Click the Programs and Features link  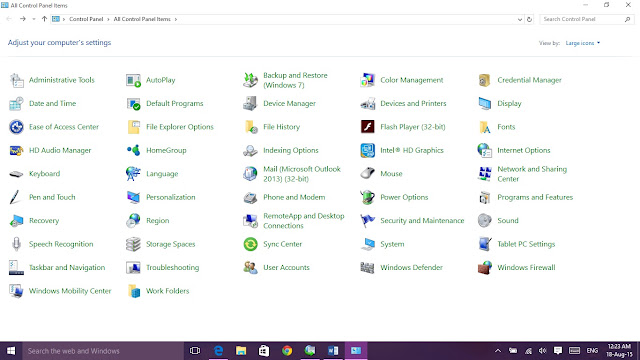click(535, 197)
